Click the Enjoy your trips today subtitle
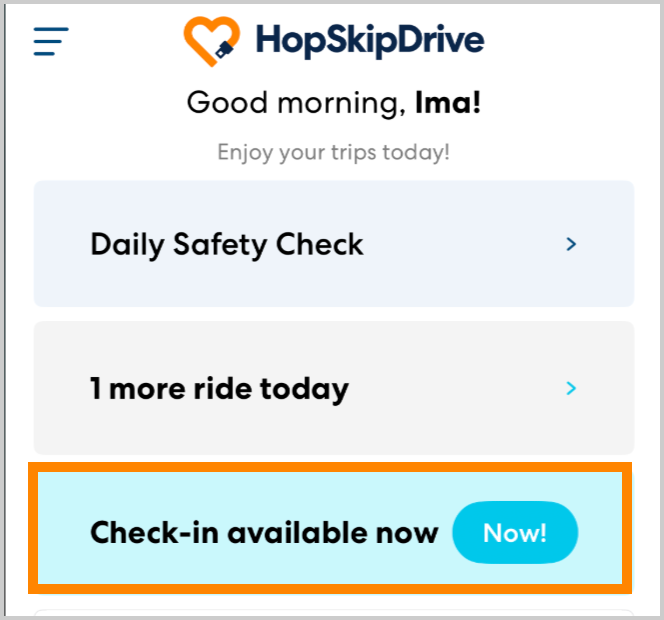 (333, 153)
